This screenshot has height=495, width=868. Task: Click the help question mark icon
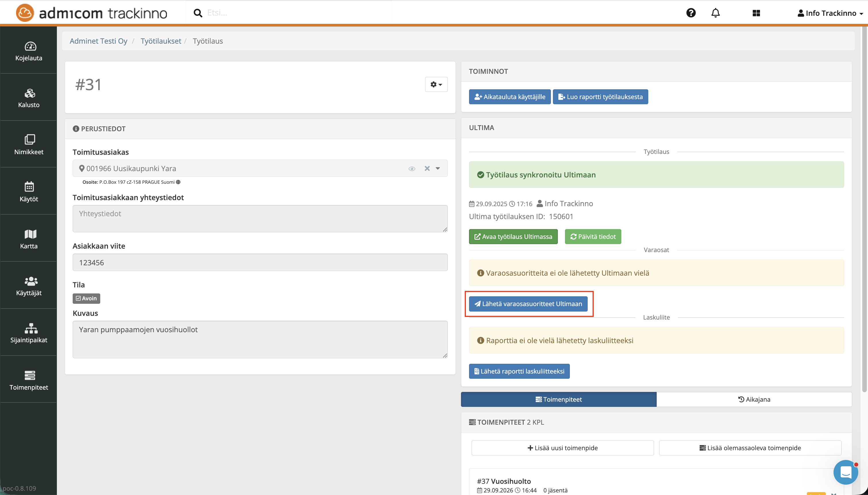[x=690, y=13]
